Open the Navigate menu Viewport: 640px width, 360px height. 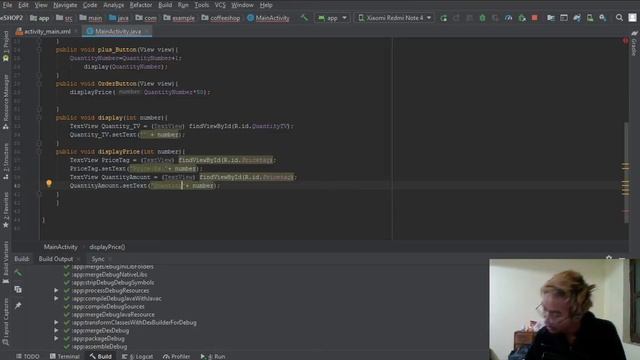65,5
